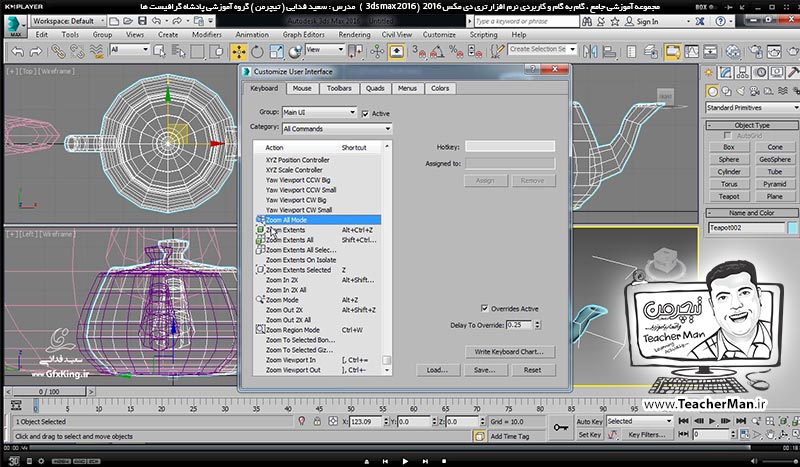Open the selection filter dropdown showing All
This screenshot has width=800, height=467.
[130, 50]
